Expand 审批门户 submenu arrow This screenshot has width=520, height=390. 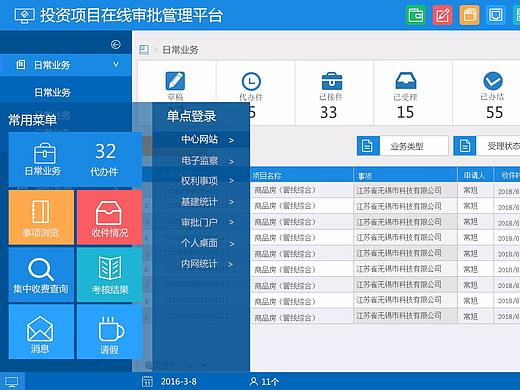coord(231,222)
